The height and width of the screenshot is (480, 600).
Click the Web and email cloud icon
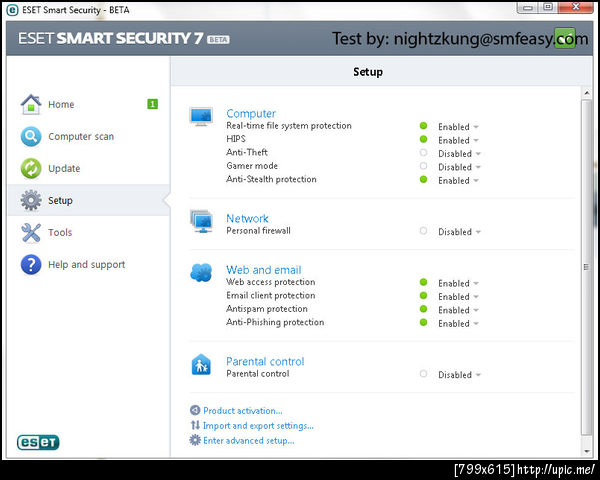[201, 273]
